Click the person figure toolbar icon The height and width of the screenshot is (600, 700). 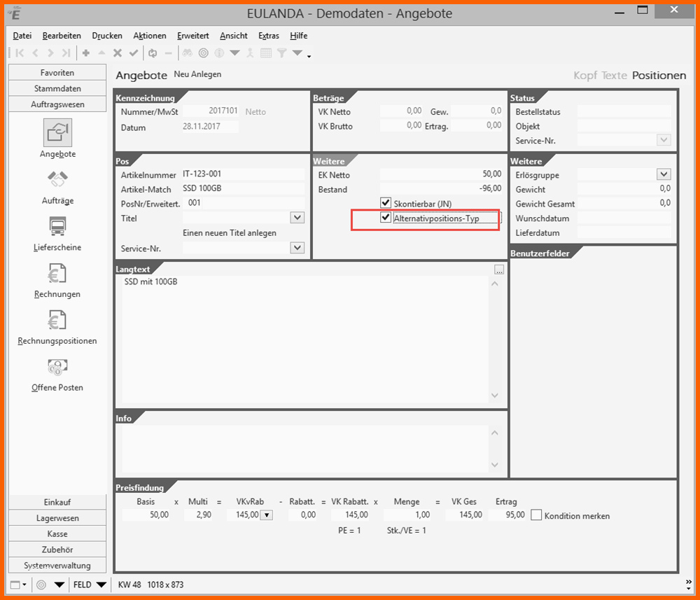click(x=251, y=53)
